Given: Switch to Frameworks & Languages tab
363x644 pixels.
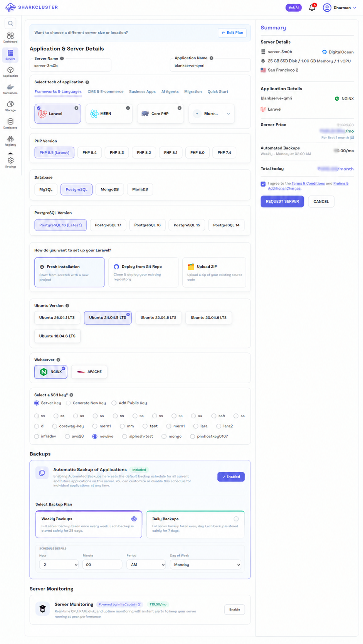Looking at the screenshot, I should click(58, 92).
